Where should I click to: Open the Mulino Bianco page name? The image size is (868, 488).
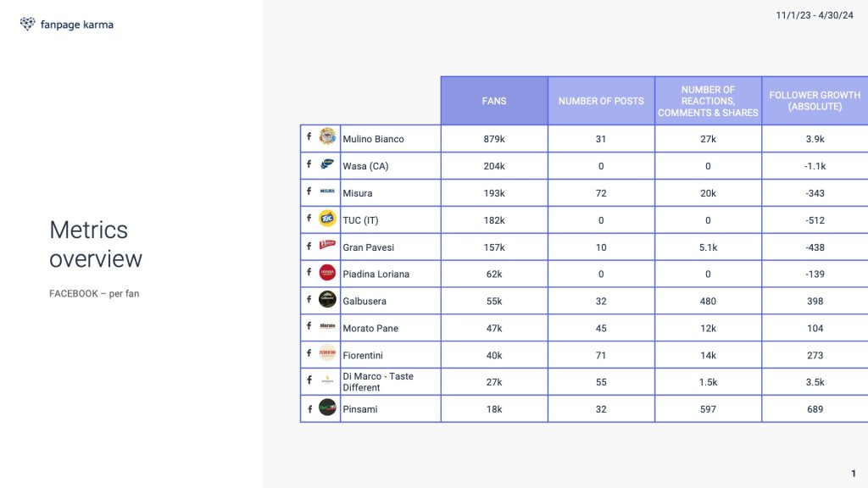tap(373, 139)
